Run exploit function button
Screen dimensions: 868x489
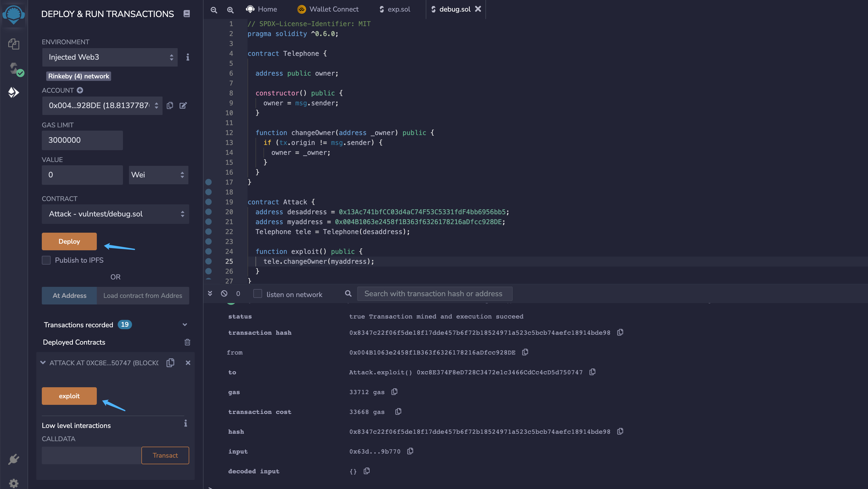coord(69,396)
